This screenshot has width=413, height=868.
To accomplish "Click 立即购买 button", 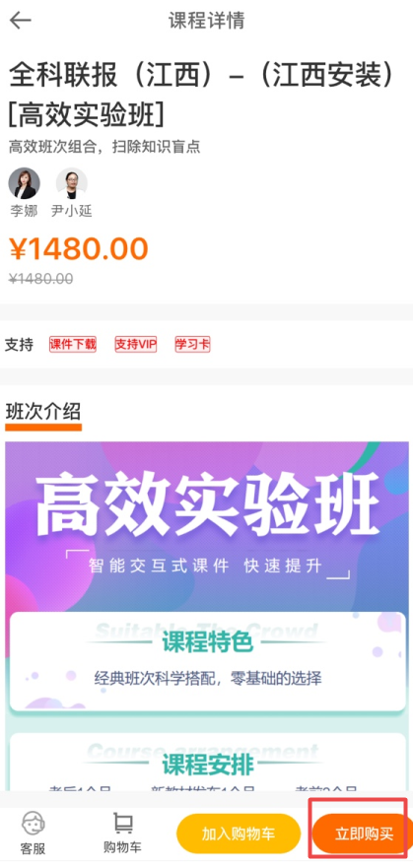I will coord(363,834).
